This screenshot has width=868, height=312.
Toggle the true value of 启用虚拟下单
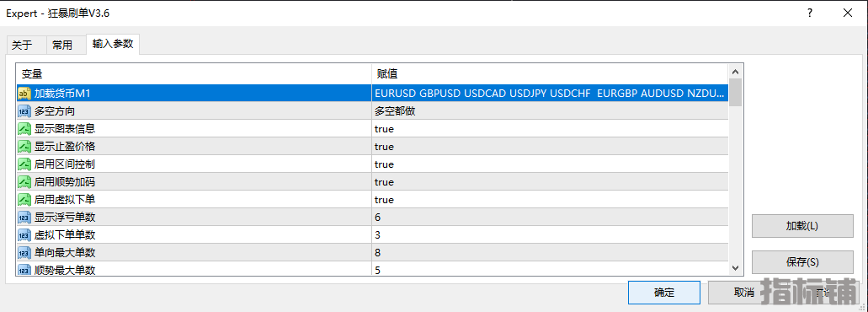point(551,200)
